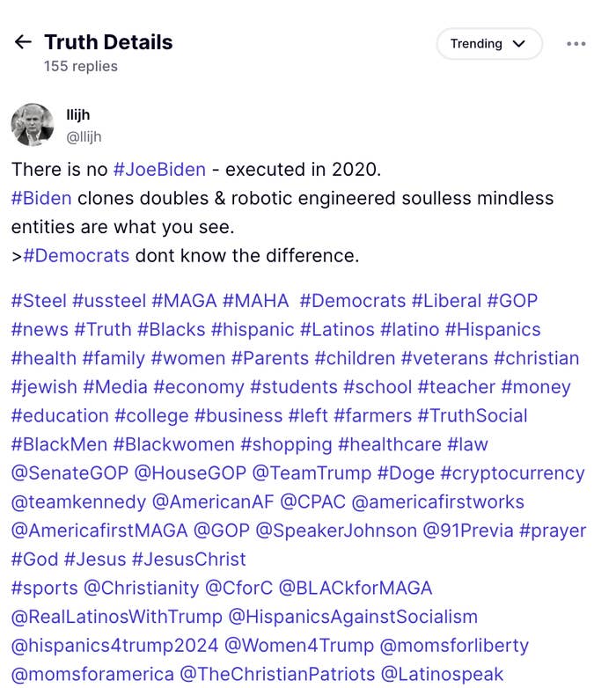
Task: Click the back arrow icon
Action: [24, 42]
